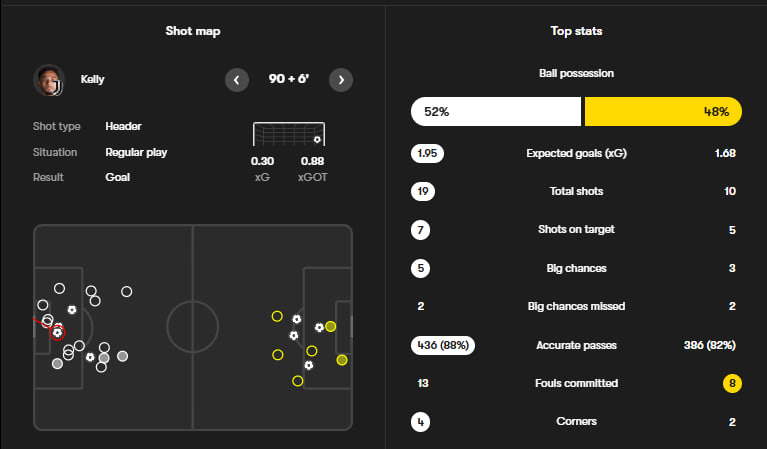Click the 1.95 expected goals badge
767x449 pixels.
(427, 154)
